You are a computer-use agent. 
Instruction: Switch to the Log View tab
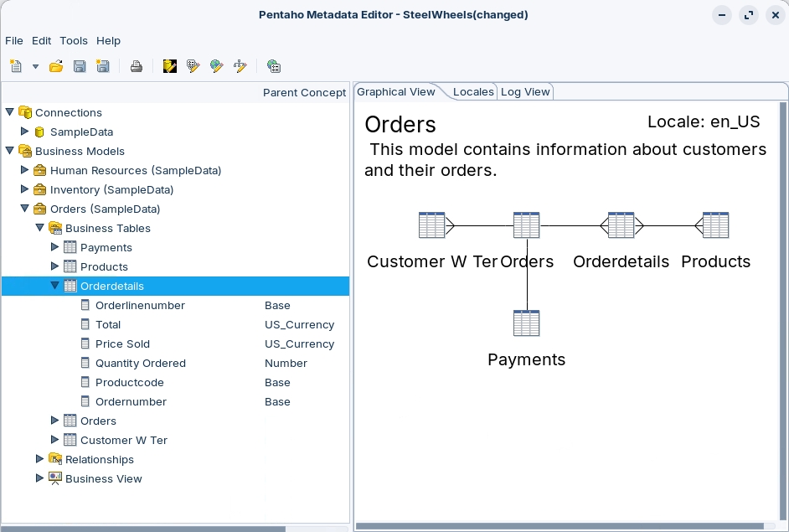point(525,92)
